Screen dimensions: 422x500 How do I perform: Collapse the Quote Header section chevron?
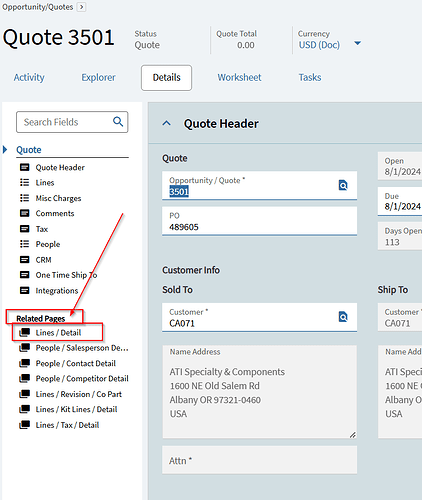tap(167, 124)
